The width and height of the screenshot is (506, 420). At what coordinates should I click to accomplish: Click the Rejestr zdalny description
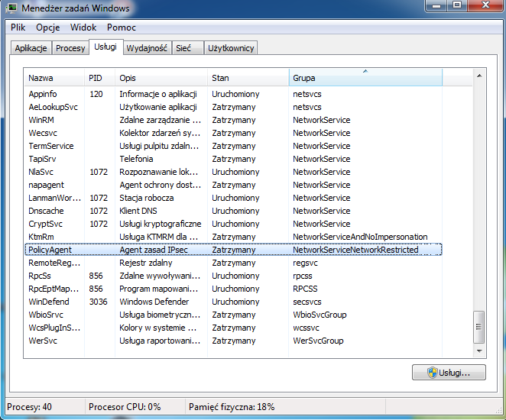[x=146, y=263]
